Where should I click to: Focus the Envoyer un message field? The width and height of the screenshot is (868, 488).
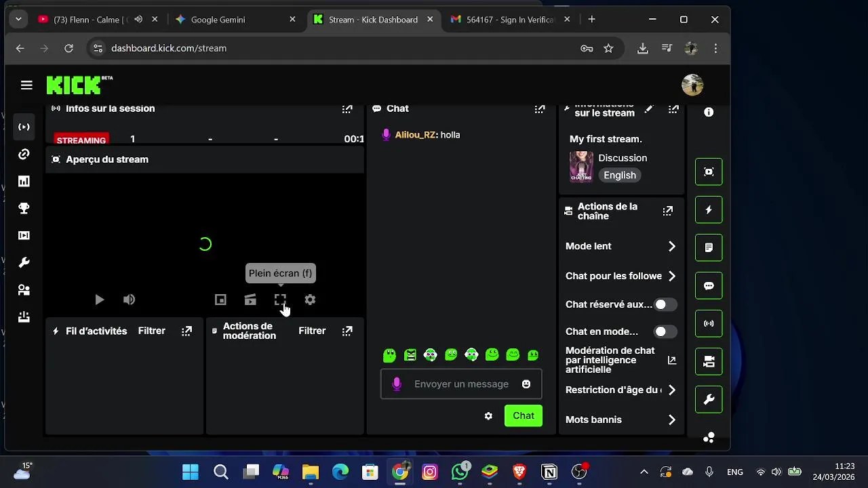461,384
